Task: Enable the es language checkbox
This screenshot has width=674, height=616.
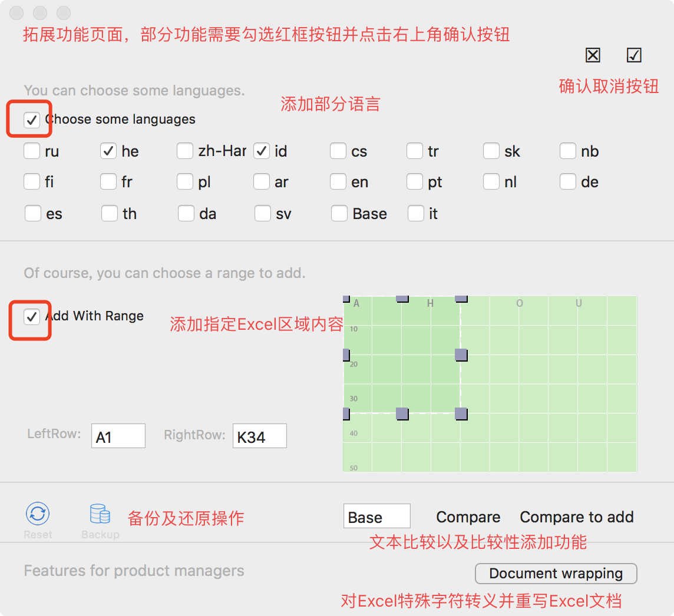Action: pos(32,213)
